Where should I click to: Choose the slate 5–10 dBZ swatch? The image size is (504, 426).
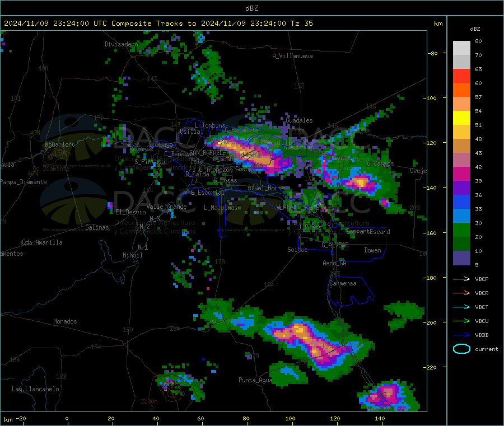coord(461,258)
